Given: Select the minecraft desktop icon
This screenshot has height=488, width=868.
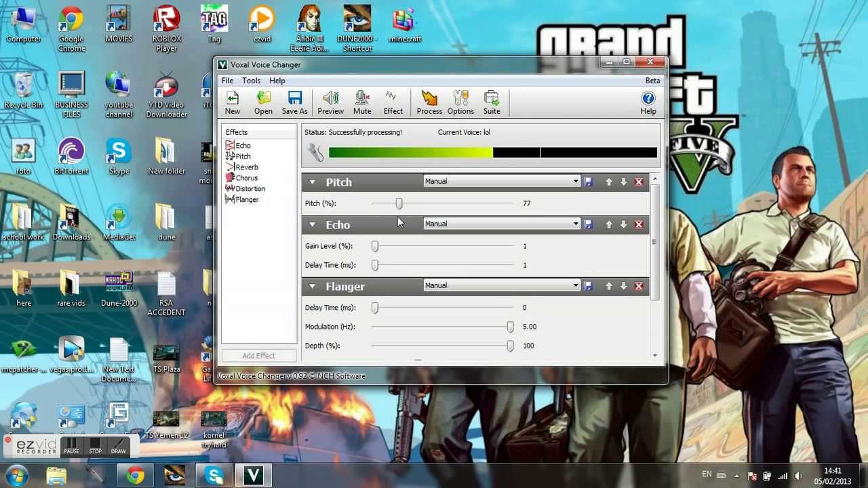Looking at the screenshot, I should [405, 25].
